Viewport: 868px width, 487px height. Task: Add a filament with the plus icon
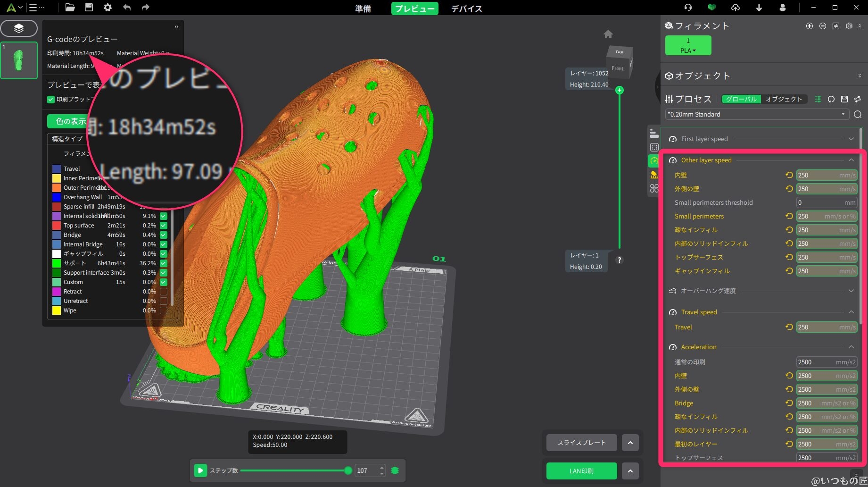809,26
